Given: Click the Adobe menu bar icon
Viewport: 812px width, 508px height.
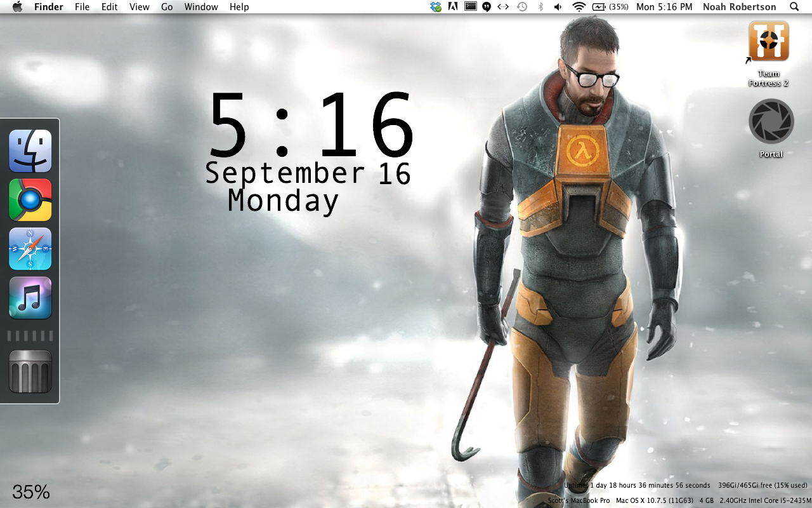Looking at the screenshot, I should [x=453, y=7].
